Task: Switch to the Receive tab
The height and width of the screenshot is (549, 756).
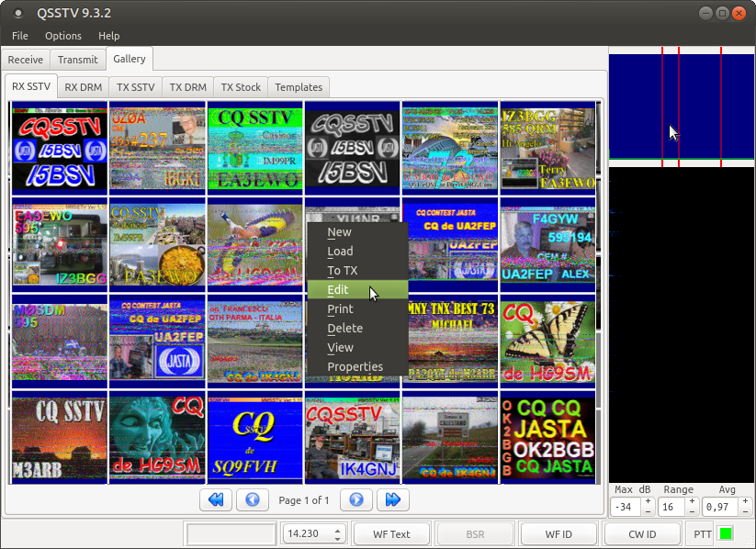Action: [26, 60]
